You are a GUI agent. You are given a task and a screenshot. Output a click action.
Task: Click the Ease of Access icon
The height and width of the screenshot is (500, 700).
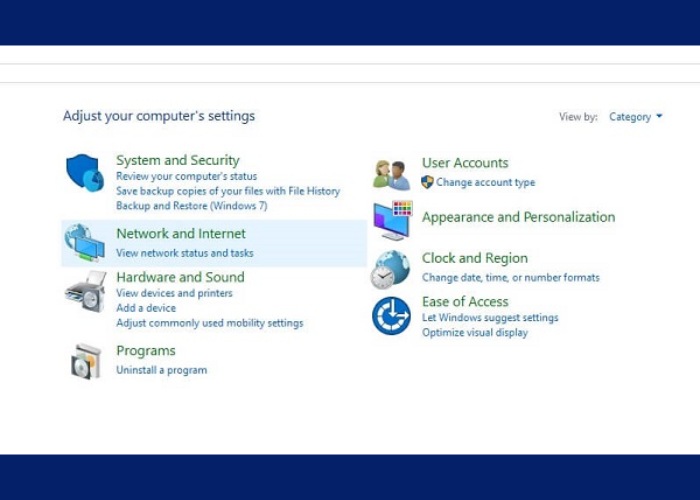click(391, 316)
